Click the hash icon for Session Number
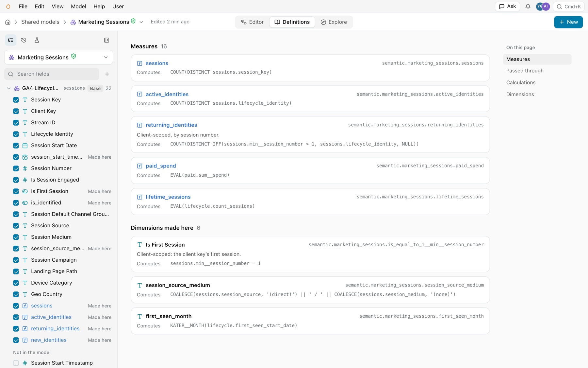 (25, 168)
